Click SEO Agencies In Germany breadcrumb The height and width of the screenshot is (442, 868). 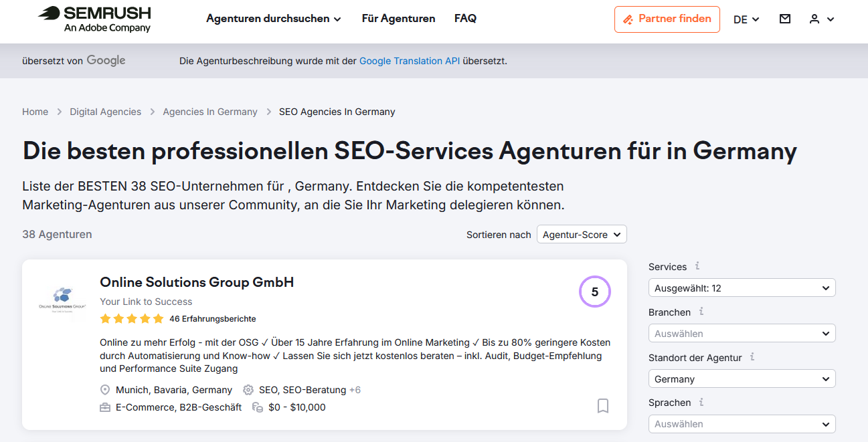pos(337,112)
